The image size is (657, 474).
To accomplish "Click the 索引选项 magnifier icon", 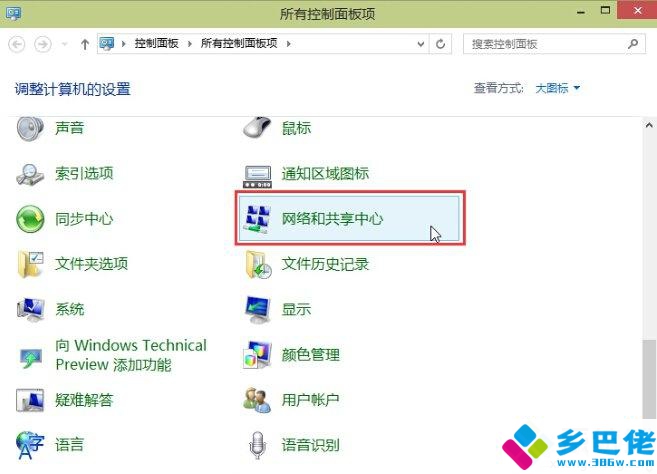I will pos(30,174).
